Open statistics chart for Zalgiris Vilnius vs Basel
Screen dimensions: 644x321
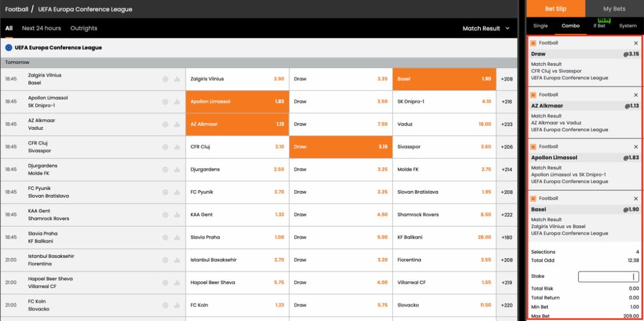[177, 79]
